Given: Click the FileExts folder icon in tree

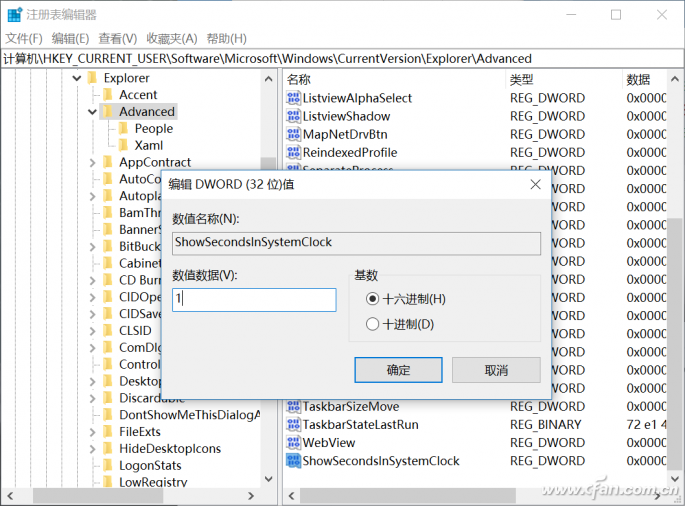Looking at the screenshot, I should pos(108,432).
